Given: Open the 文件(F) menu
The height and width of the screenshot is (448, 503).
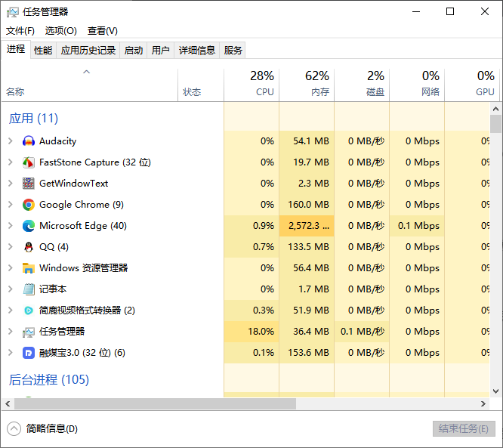Looking at the screenshot, I should 20,31.
